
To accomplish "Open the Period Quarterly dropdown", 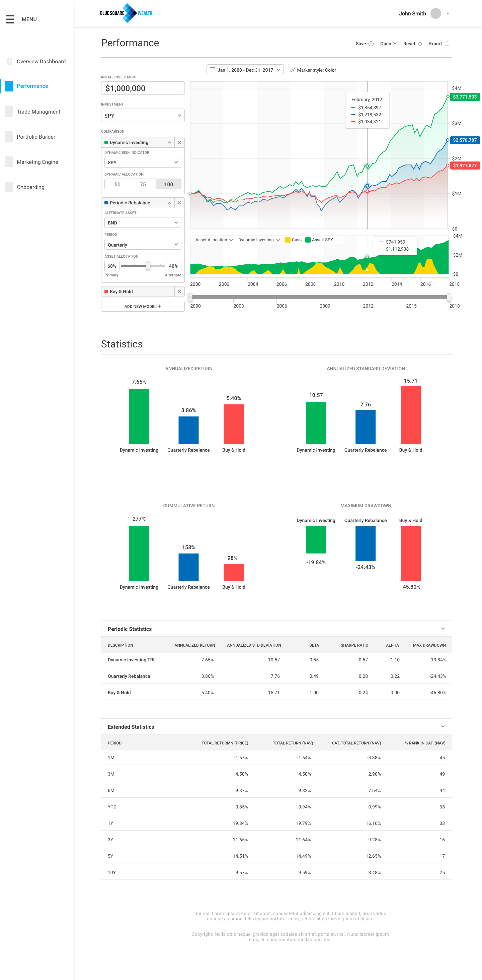I will click(x=143, y=245).
